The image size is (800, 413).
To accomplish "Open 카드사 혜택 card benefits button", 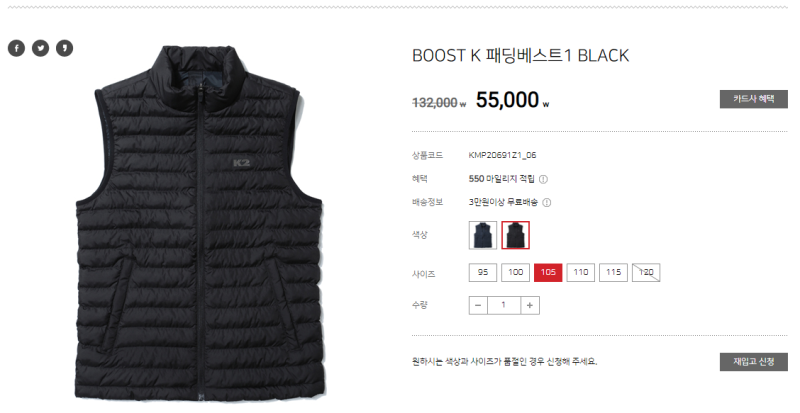I will (x=754, y=99).
